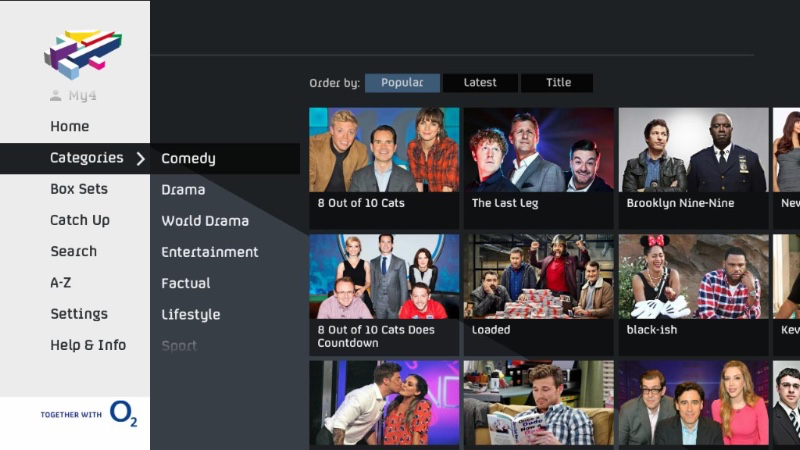This screenshot has width=800, height=450.
Task: Click 'Together with' sponsor text
Action: point(71,415)
